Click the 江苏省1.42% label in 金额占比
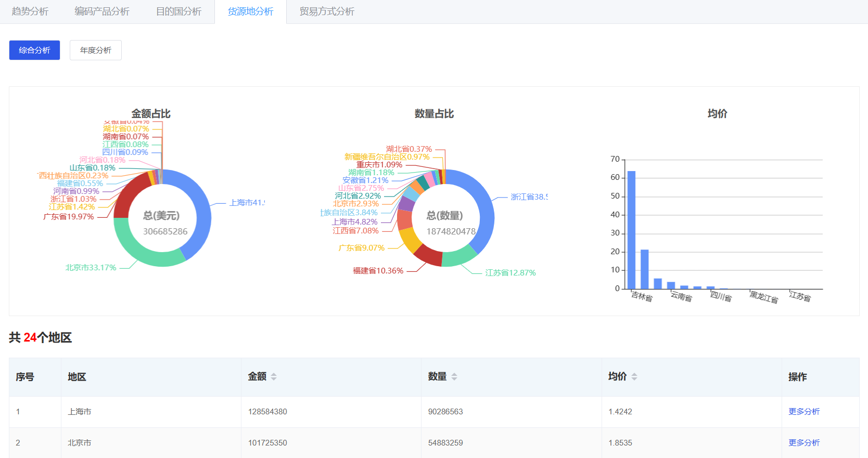 pos(72,207)
